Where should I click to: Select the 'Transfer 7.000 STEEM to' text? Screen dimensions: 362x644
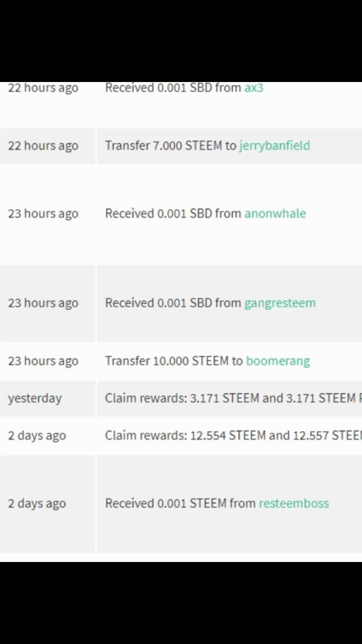[x=170, y=146]
